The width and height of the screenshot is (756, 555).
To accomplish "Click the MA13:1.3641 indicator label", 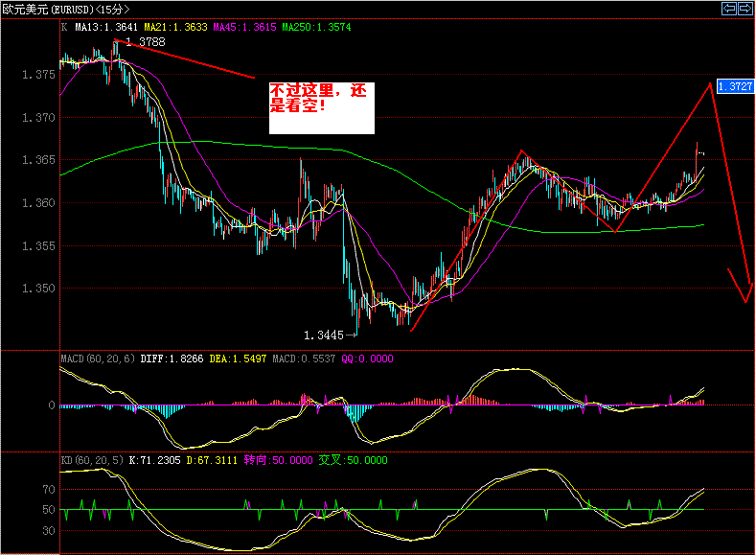I will point(106,27).
